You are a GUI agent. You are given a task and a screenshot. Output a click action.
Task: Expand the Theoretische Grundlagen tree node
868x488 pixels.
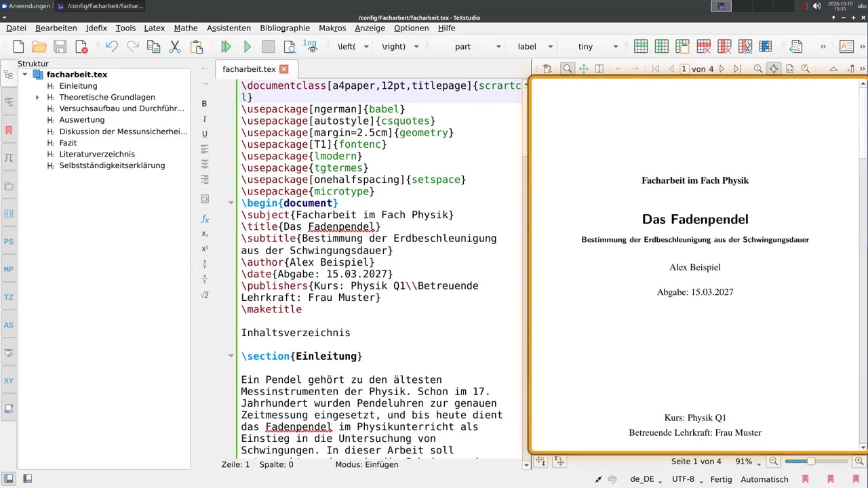[37, 98]
